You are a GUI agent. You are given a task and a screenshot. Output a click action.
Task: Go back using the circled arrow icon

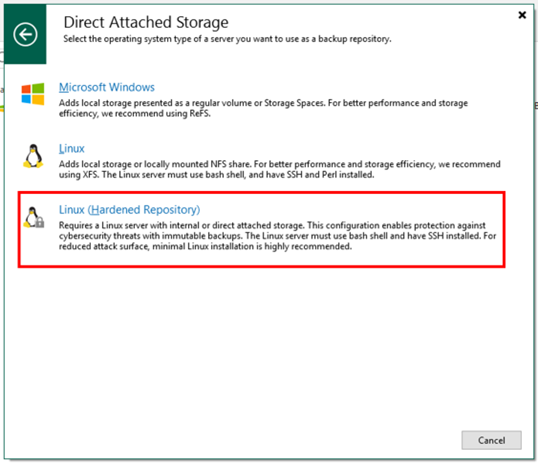tap(25, 34)
